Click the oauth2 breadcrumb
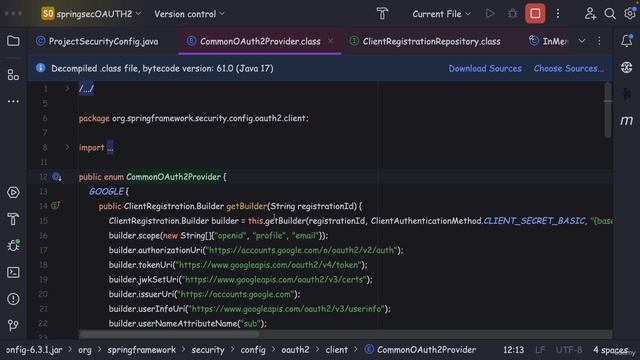Screen dimensions: 640x360 [295, 350]
